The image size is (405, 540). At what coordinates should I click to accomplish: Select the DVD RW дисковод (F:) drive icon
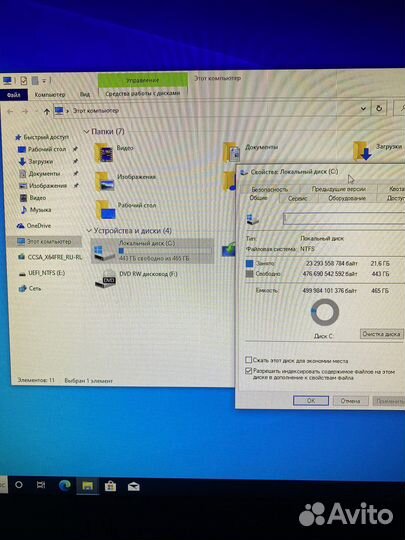pos(106,280)
